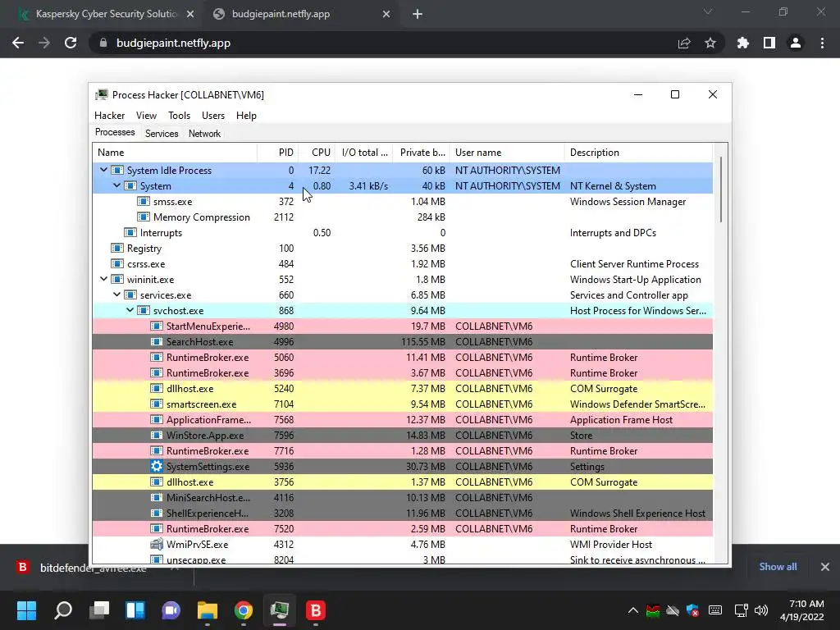The height and width of the screenshot is (630, 840).
Task: Select the Processes tab
Action: click(115, 132)
